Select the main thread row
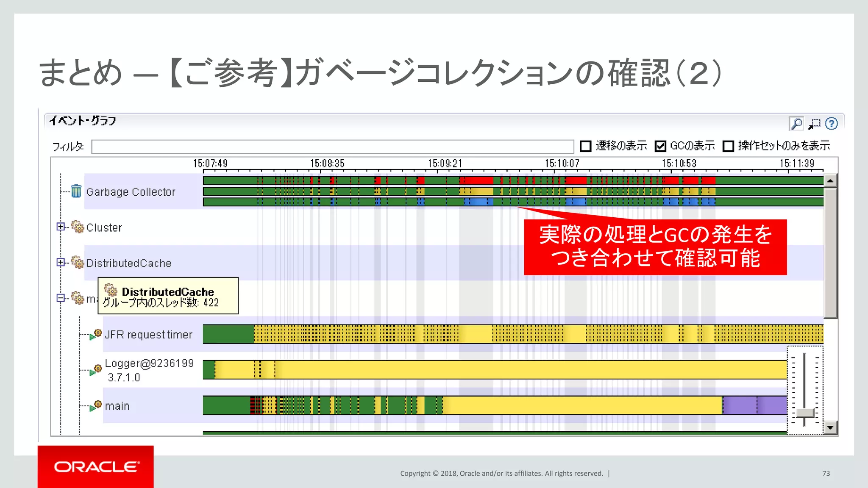Screen dimensions: 868x488 [117, 406]
